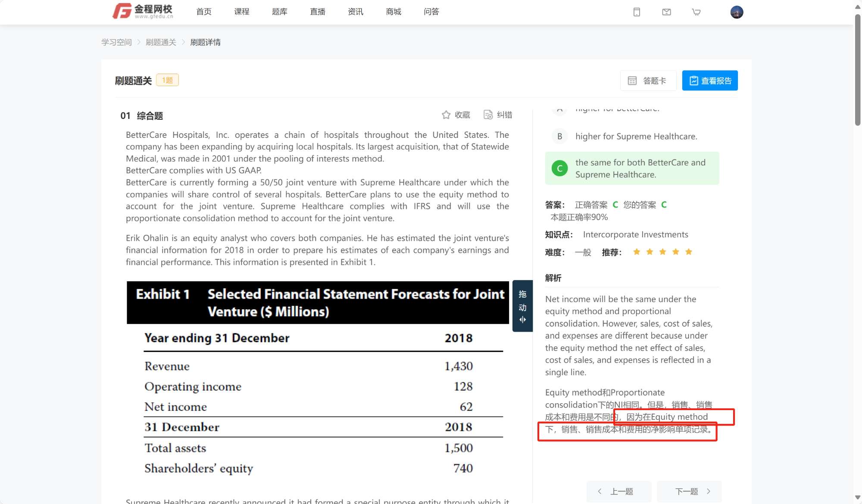
Task: Click the 拖动 panel drag handle
Action: 522,306
